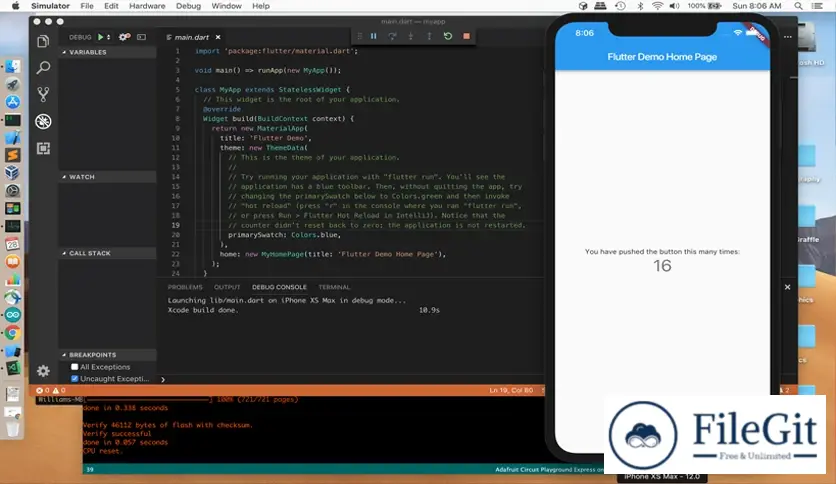Open the Apple menu
Image resolution: width=836 pixels, height=484 pixels.
pos(15,6)
